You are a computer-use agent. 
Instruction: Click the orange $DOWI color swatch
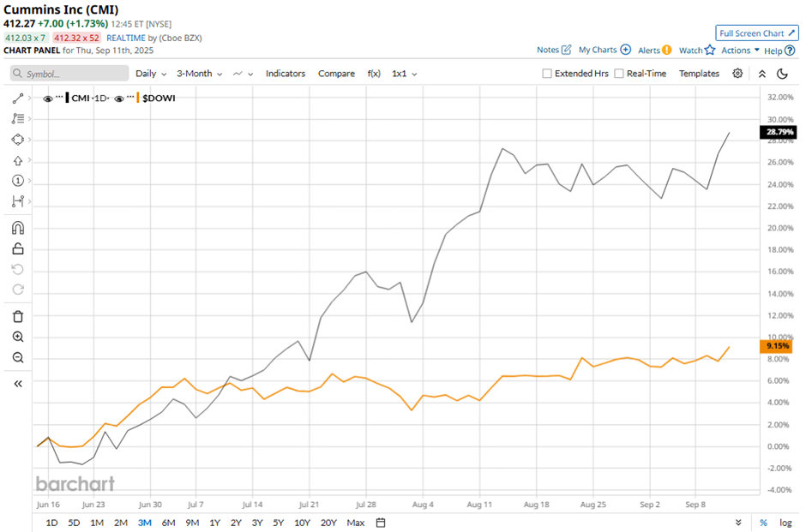click(138, 98)
